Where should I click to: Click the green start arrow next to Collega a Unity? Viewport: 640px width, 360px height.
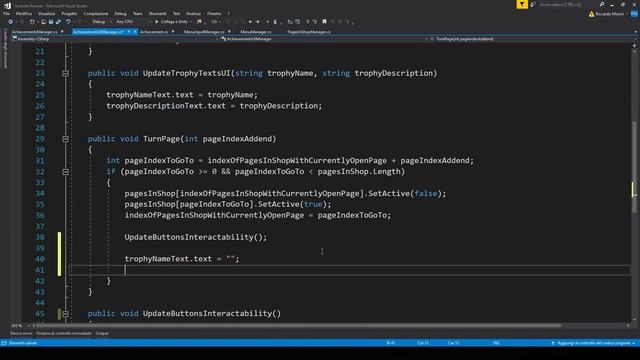click(x=157, y=22)
